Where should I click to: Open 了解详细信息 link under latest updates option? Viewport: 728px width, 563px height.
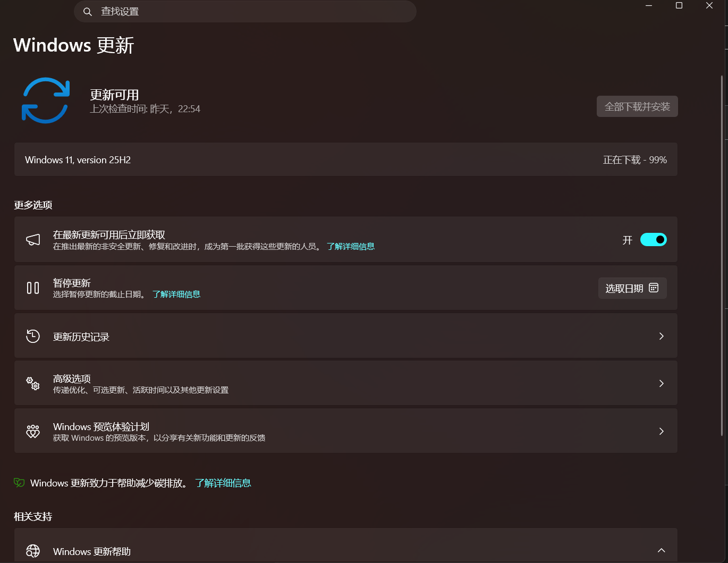(x=351, y=247)
